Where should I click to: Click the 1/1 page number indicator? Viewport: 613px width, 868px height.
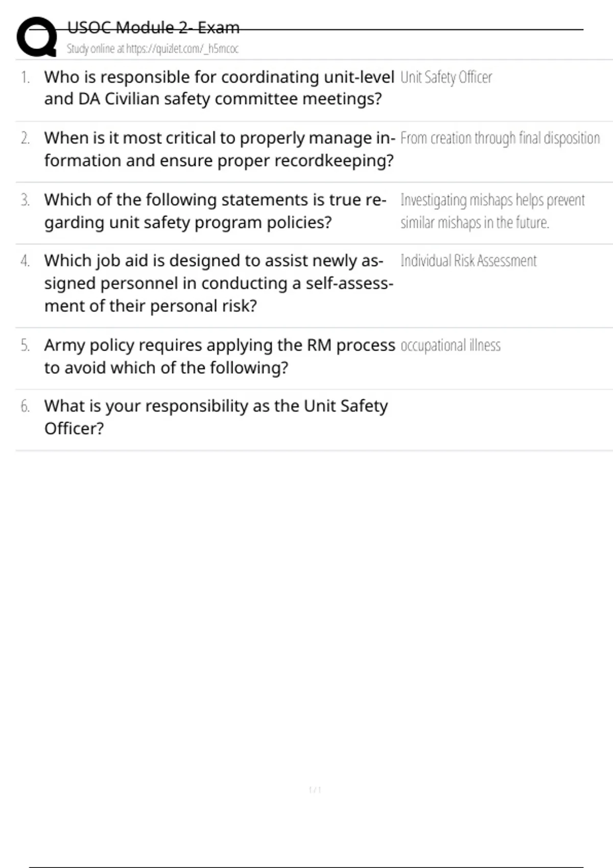pos(315,790)
